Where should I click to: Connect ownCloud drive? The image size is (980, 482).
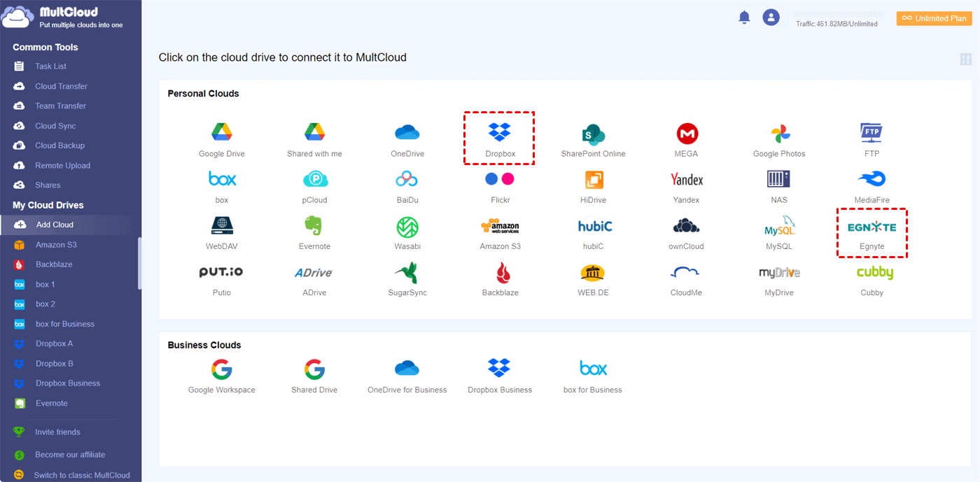pyautogui.click(x=687, y=234)
